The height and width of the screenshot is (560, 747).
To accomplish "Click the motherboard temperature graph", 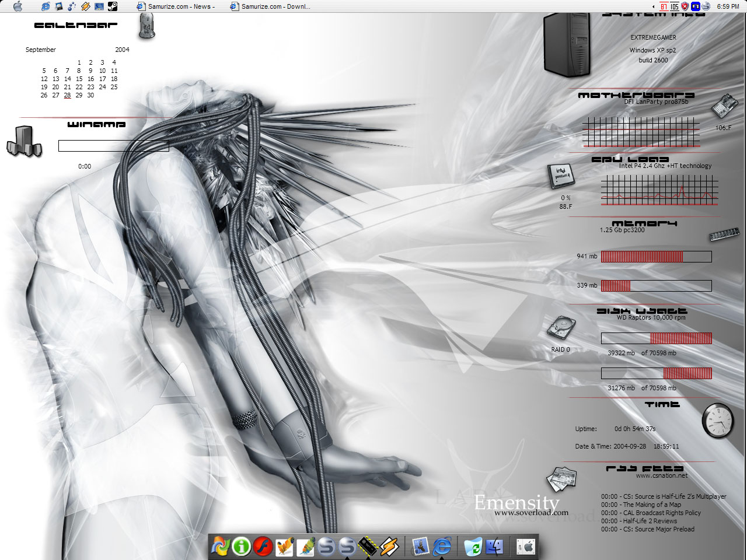I will [641, 132].
